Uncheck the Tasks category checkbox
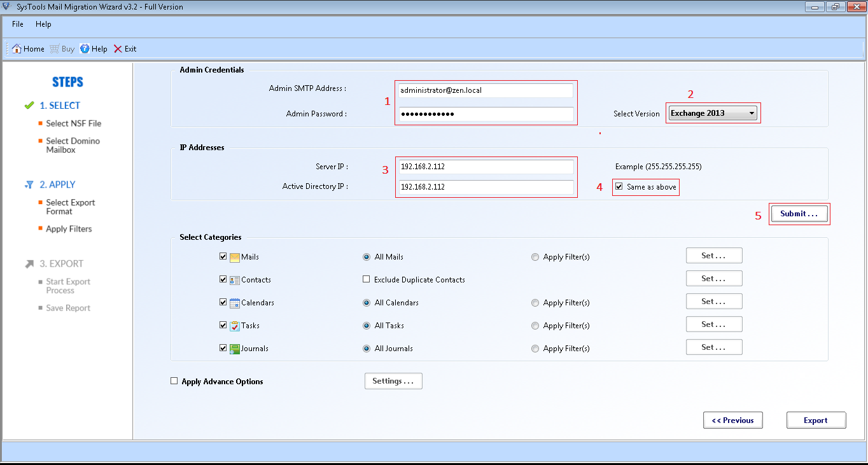 223,325
